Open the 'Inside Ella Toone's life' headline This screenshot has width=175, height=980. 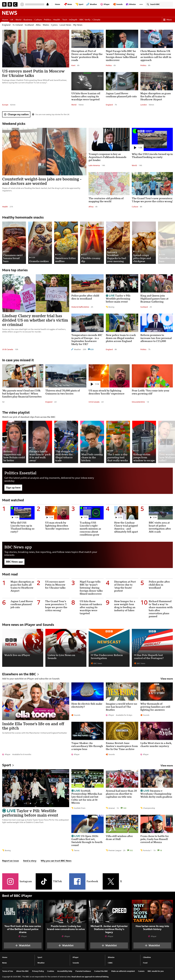[x=33, y=726]
